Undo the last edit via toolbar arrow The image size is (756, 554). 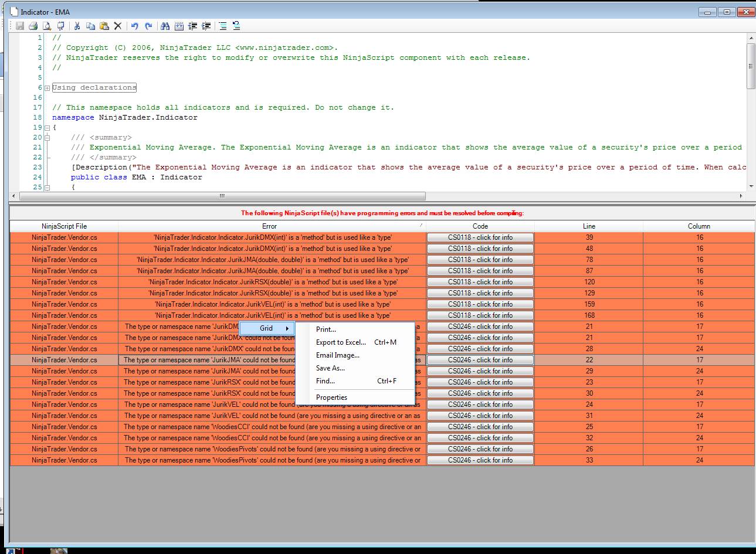tap(135, 26)
